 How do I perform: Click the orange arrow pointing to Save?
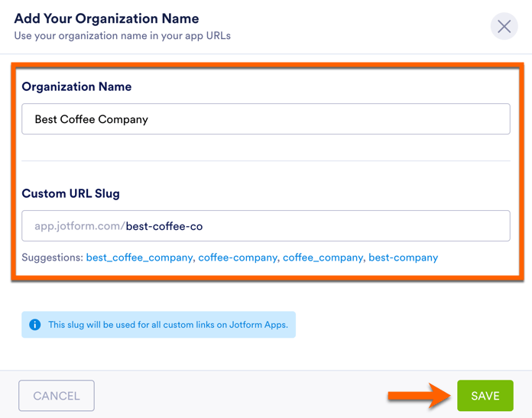(x=418, y=396)
